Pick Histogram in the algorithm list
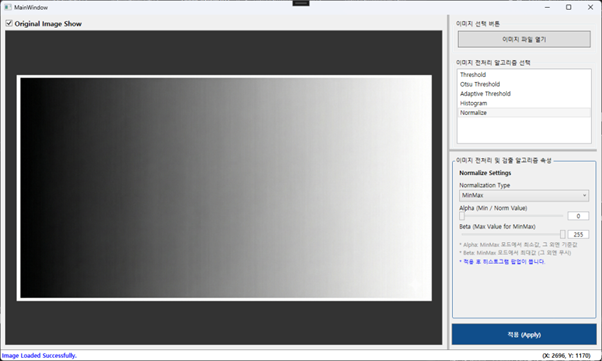602x361 pixels. coord(524,103)
